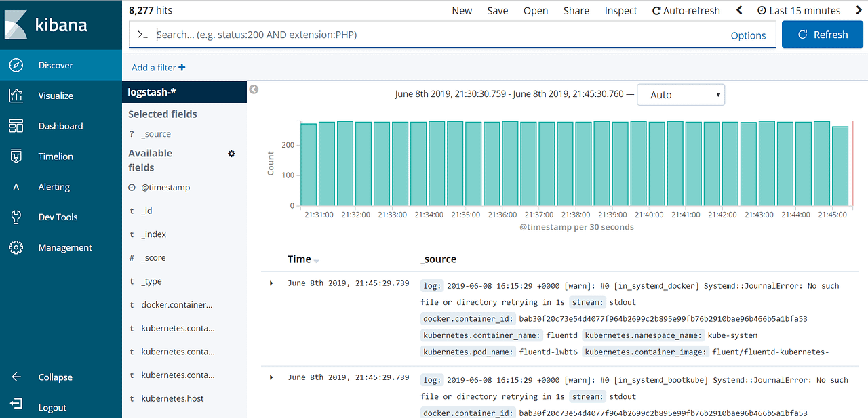Image resolution: width=868 pixels, height=418 pixels.
Task: Click the Kibana logo
Action: [x=46, y=25]
